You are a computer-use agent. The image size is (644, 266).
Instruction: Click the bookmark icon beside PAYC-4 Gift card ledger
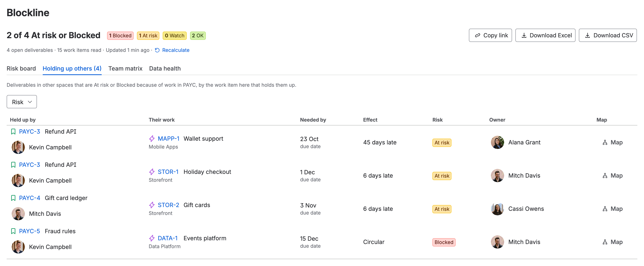[x=13, y=198]
